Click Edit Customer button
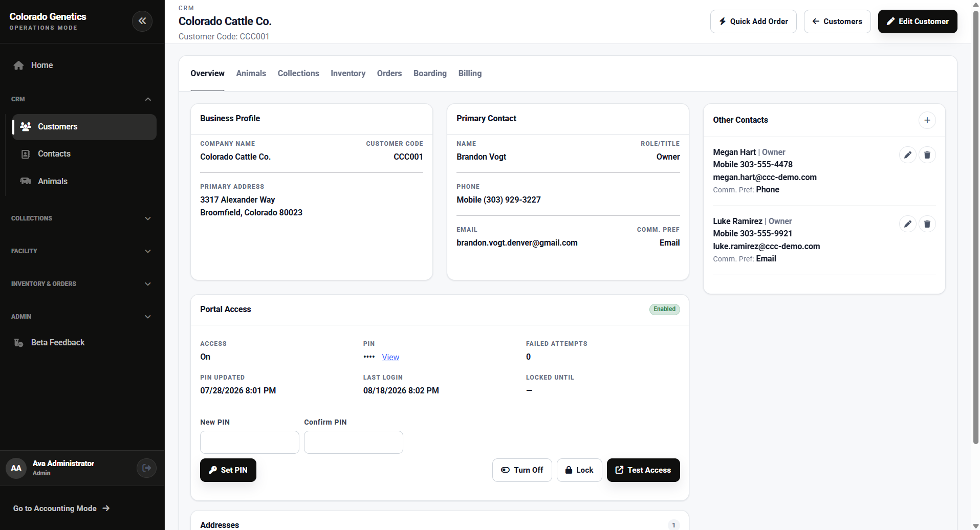Image resolution: width=980 pixels, height=530 pixels. tap(918, 21)
